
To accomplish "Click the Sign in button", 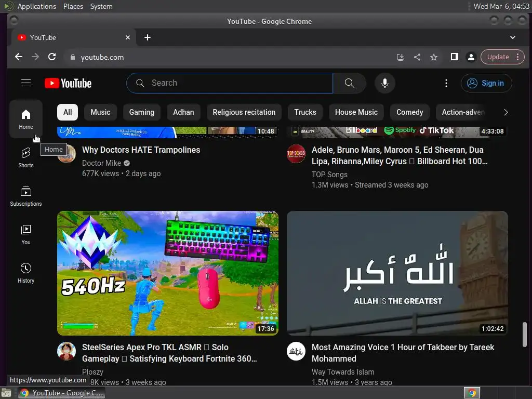I will coord(486,83).
